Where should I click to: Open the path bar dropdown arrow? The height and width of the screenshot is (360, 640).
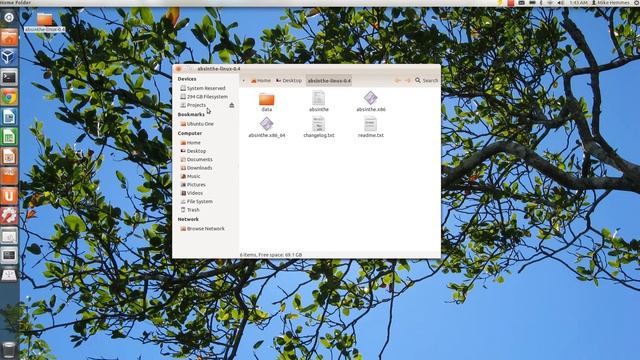(x=244, y=80)
